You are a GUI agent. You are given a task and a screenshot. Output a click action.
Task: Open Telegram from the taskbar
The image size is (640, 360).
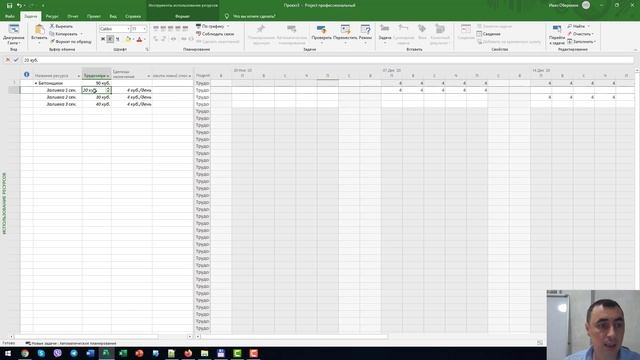73,353
